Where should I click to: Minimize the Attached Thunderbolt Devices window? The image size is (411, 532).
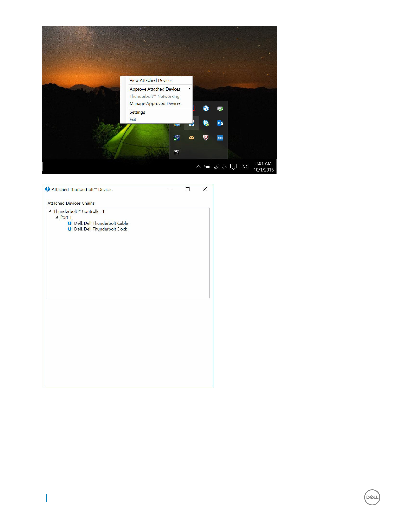coord(171,189)
